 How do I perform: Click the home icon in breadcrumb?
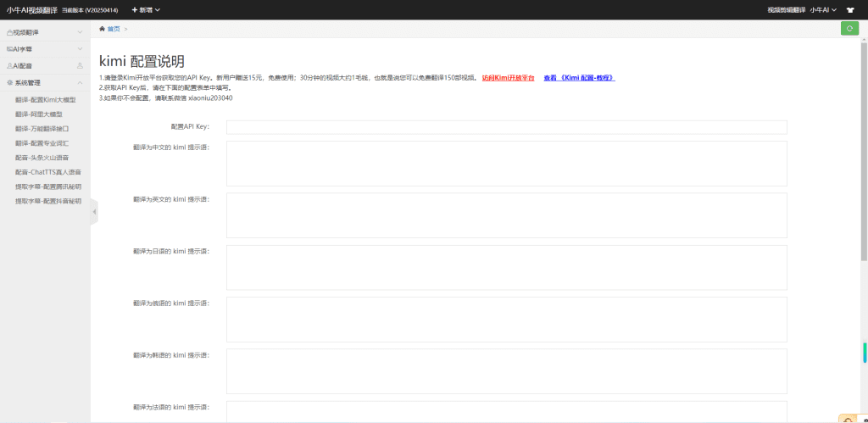tap(103, 29)
